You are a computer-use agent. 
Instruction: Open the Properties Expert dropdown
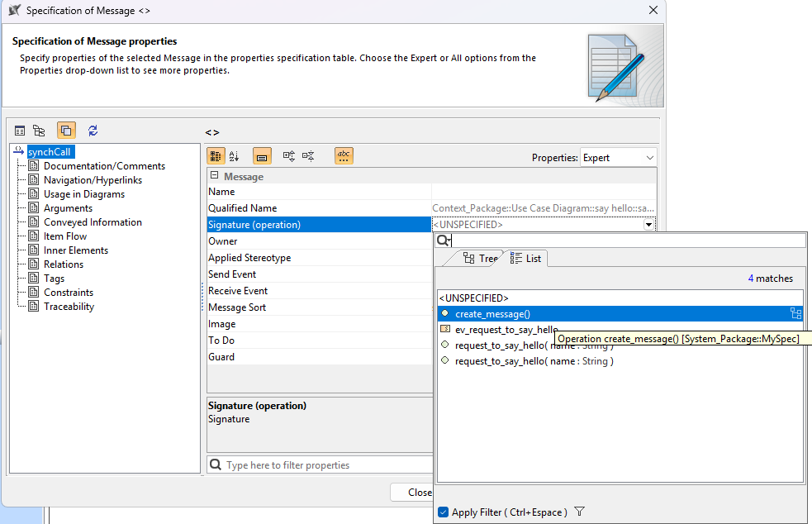click(619, 158)
